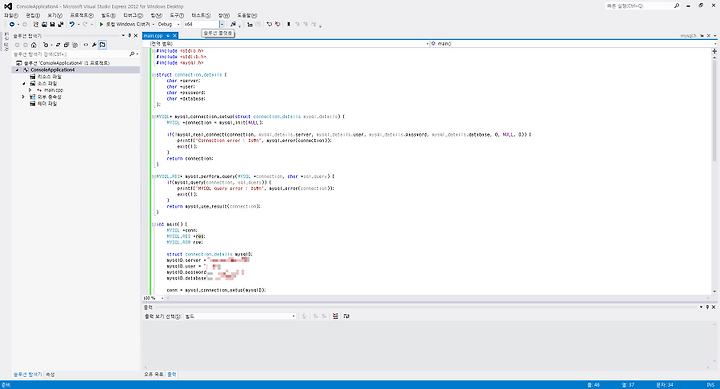
Task: Collapse the struct connection_details outline
Action: [153, 75]
